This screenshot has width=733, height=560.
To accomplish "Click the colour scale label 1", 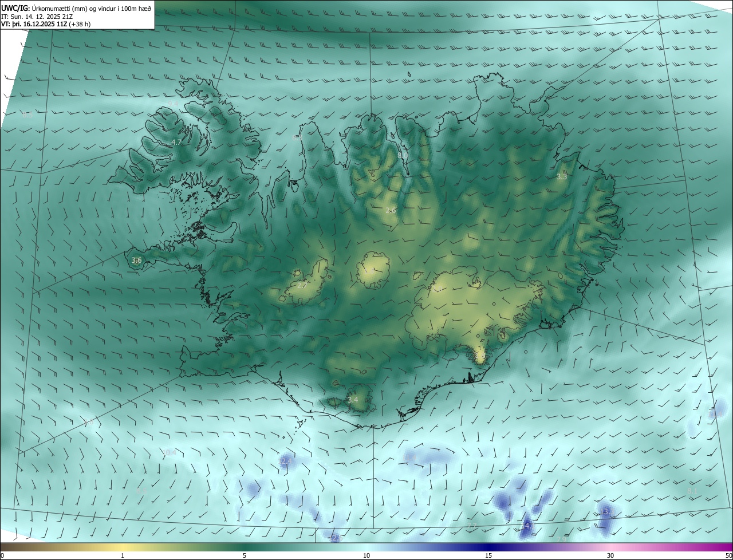I will pyautogui.click(x=123, y=555).
